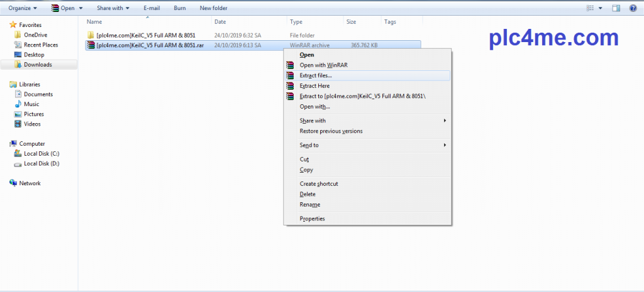Click the New folder button
The height and width of the screenshot is (292, 644).
point(213,8)
